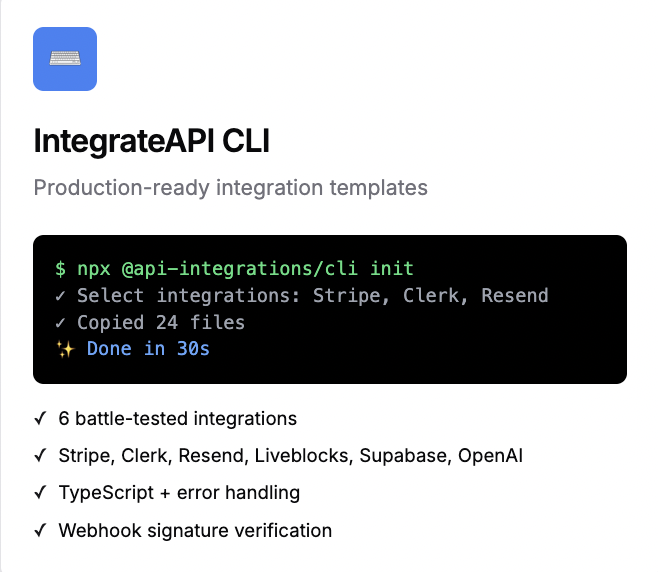Click checkmark beside 'Copied 24 files'
Viewport: 658px width, 572px height.
click(x=60, y=323)
